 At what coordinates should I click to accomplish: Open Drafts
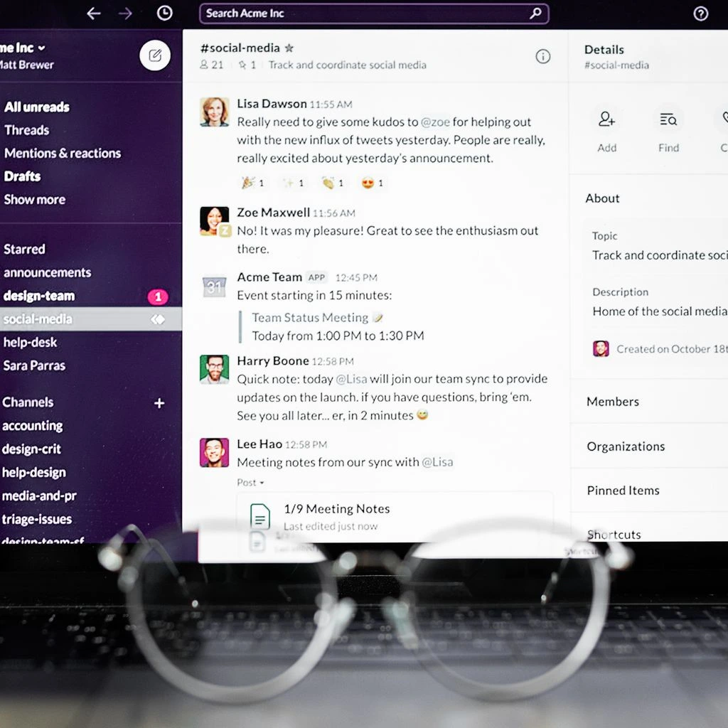(22, 176)
